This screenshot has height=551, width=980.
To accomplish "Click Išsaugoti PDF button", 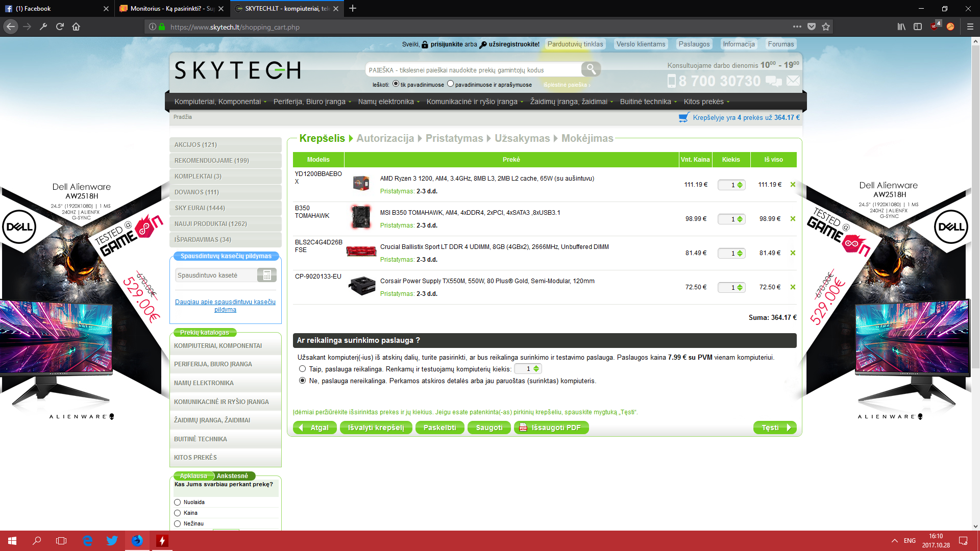I will (x=551, y=428).
